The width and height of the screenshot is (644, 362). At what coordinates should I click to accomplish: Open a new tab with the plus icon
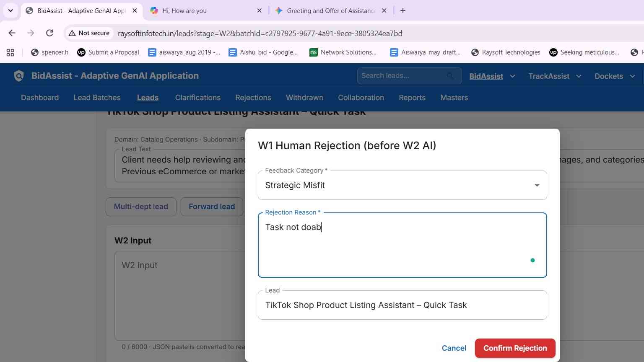pos(403,10)
